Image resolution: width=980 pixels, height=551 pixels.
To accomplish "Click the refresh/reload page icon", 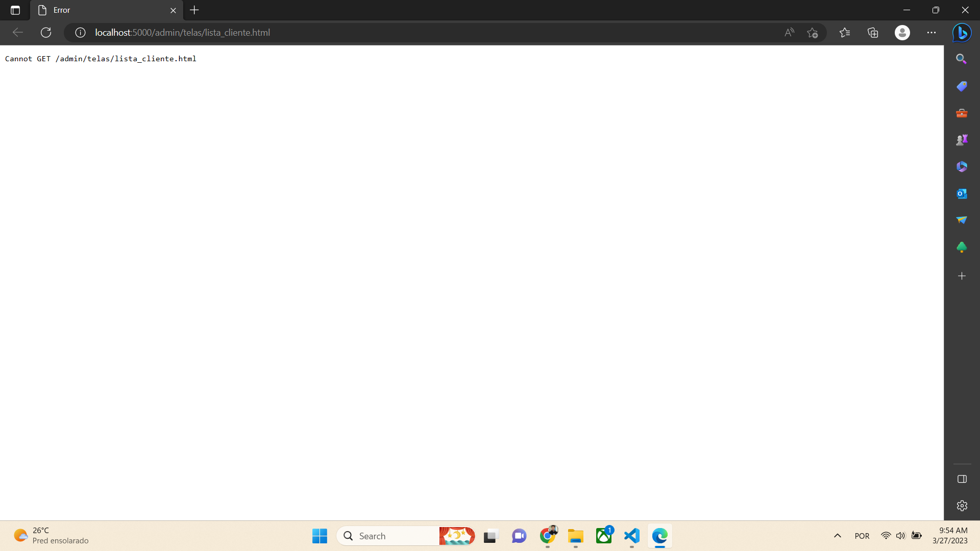I will pyautogui.click(x=45, y=32).
